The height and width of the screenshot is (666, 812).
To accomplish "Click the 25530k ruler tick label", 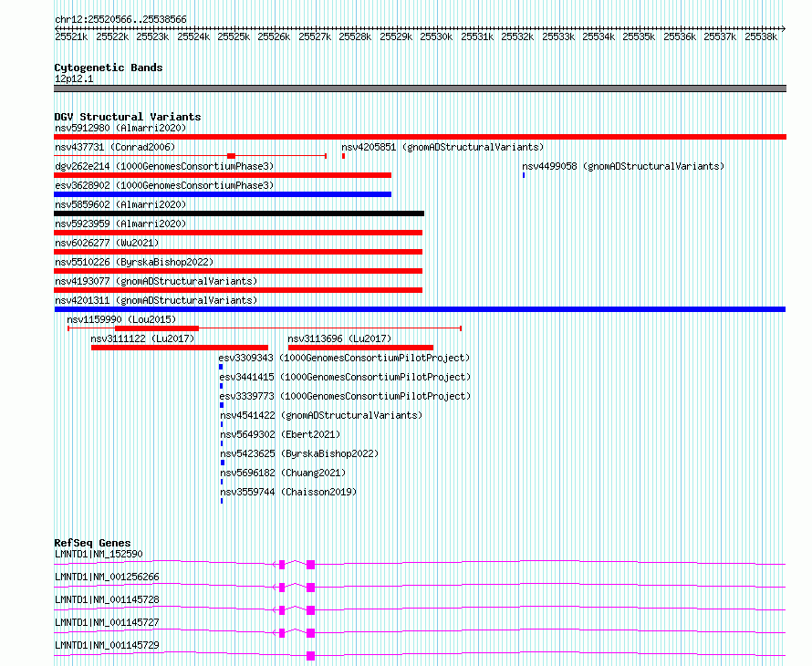I will click(x=436, y=36).
